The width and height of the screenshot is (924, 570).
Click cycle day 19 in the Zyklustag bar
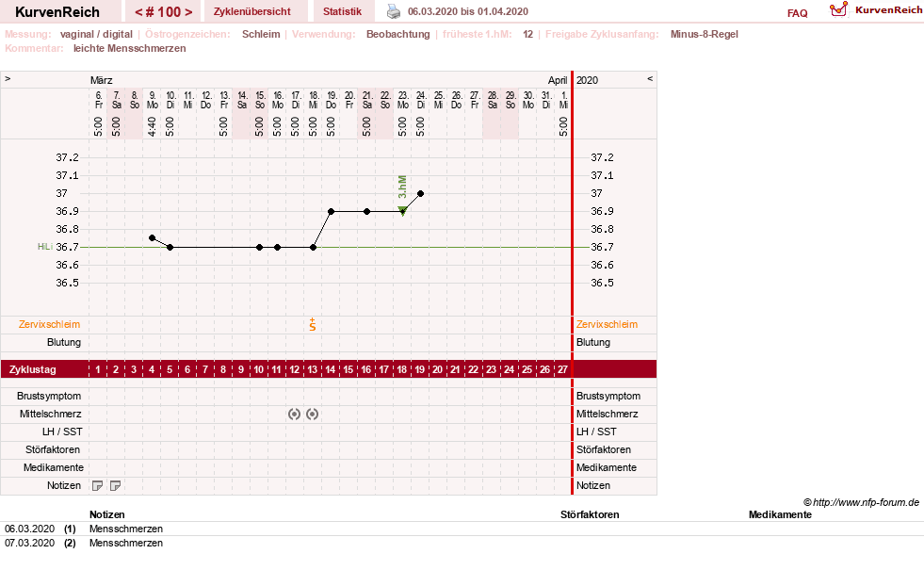[x=419, y=369]
